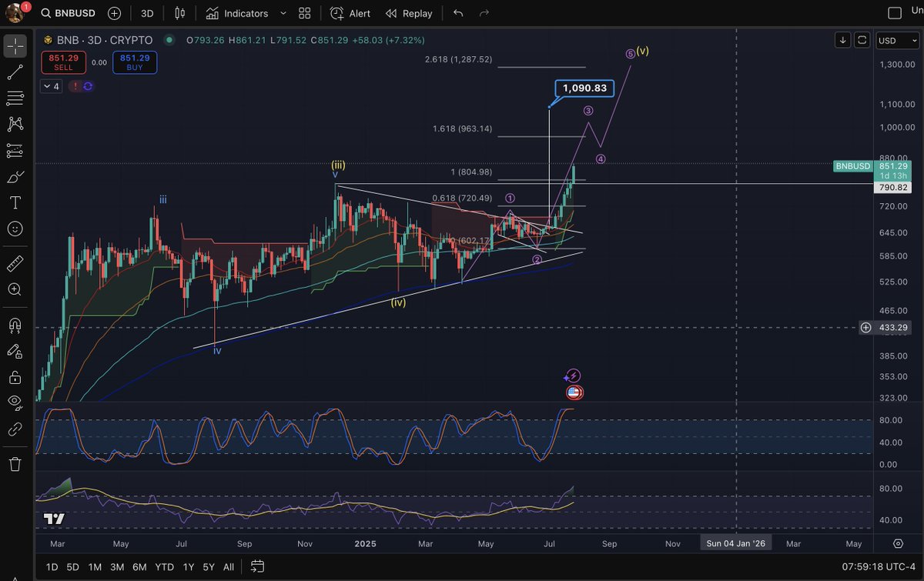Viewport: 924px width, 581px height.
Task: Click the TradingView logo on the chart
Action: (x=53, y=519)
